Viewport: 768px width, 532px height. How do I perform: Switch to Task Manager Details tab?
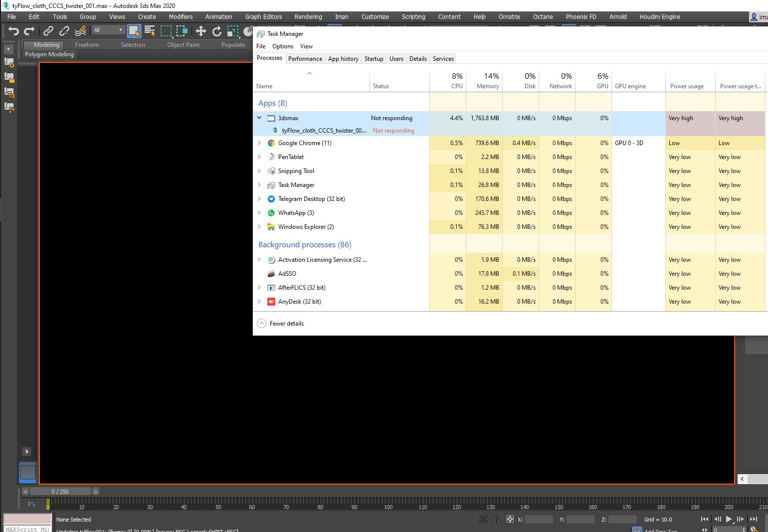[x=418, y=58]
